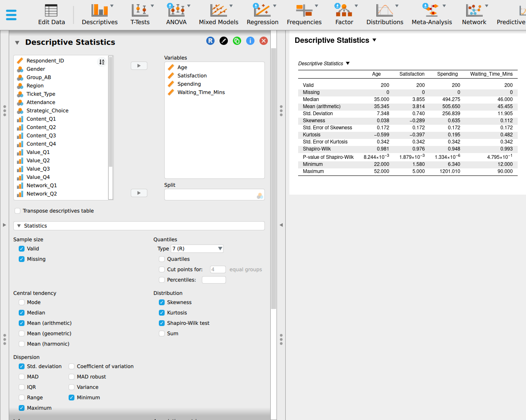
Task: Duplicate analysis with the green copy icon
Action: coord(237,41)
